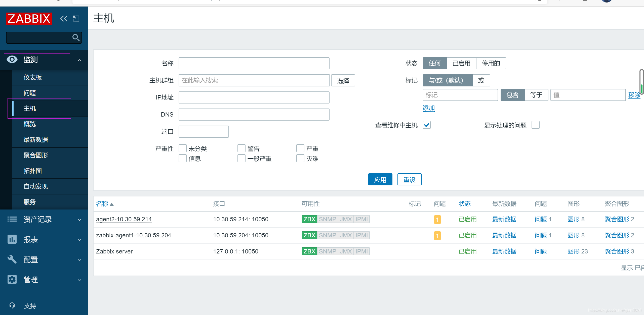Click the bar chart icon for 报表

coord(12,239)
